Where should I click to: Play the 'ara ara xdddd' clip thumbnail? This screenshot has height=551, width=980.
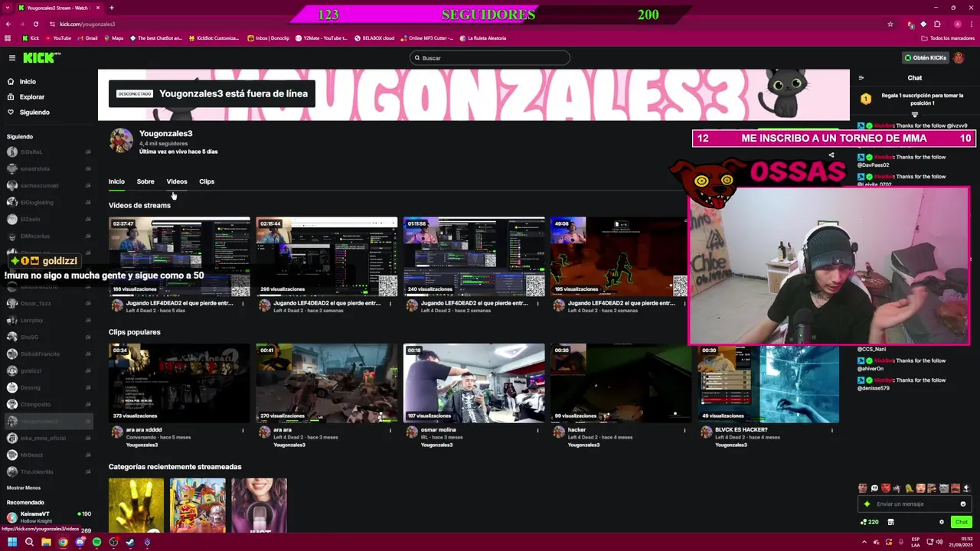pos(179,383)
